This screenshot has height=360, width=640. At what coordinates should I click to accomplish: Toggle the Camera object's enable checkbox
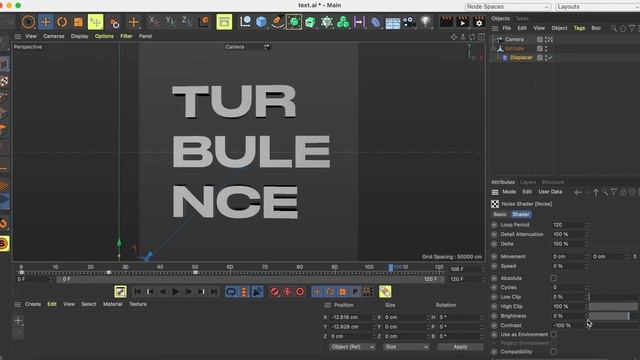(x=540, y=40)
